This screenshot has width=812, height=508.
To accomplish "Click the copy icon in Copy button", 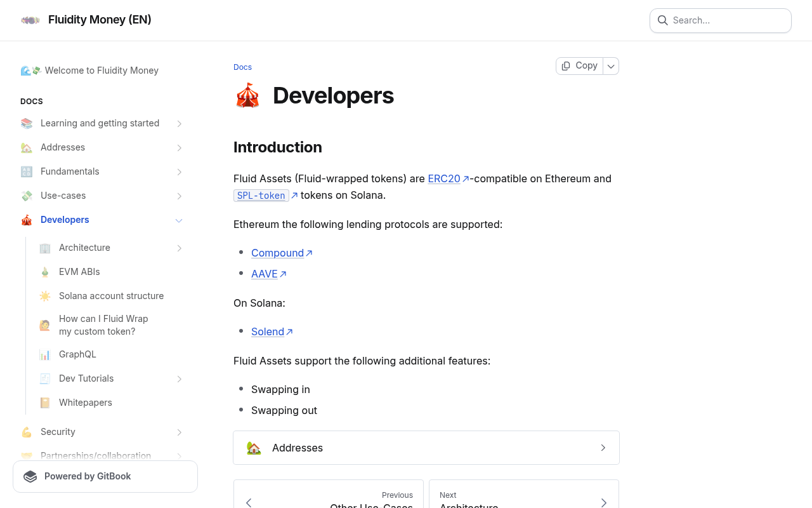I will click(566, 66).
